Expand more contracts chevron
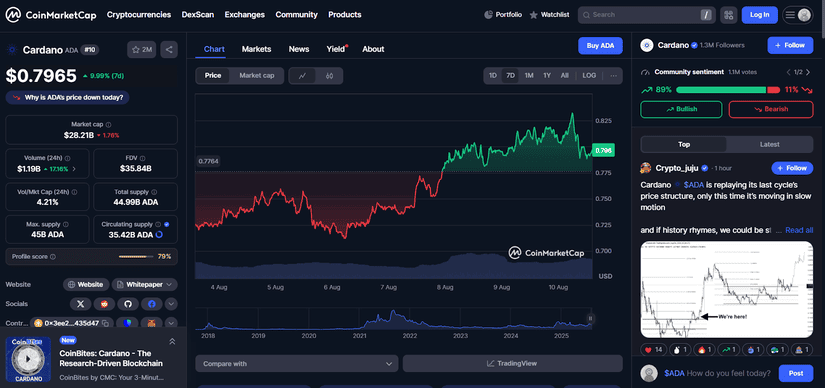Screen dimensions: 825x388 point(171,323)
